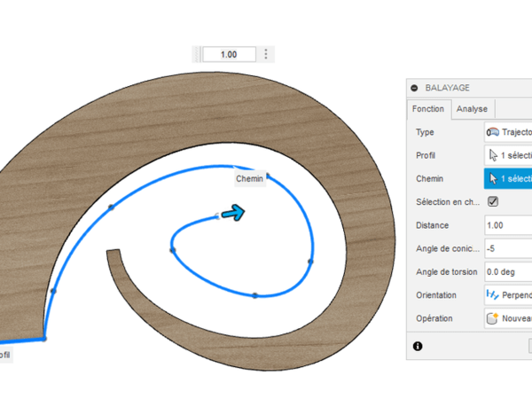This screenshot has height=399, width=532.
Task: Open the Type dropdown
Action: coord(509,132)
